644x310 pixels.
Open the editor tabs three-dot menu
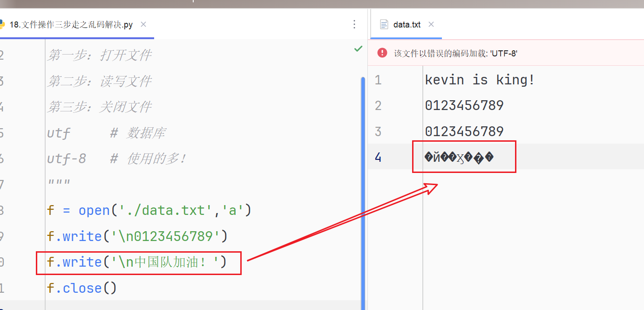click(354, 24)
